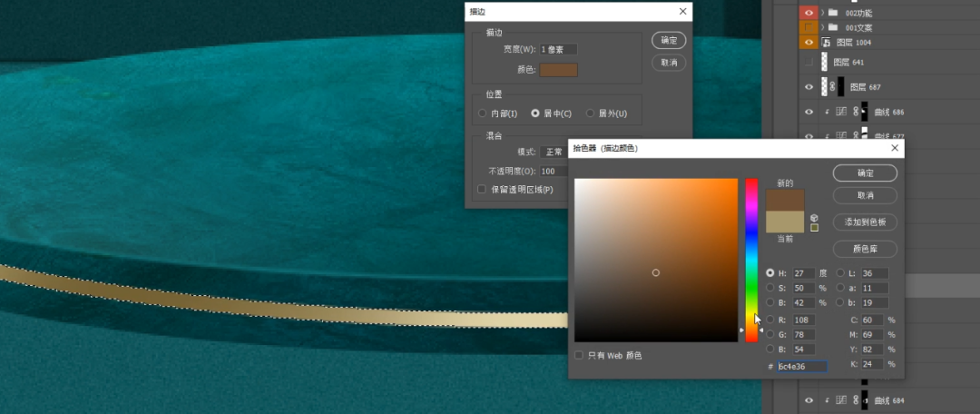
Task: Click the 新的 new color swatch
Action: point(785,200)
